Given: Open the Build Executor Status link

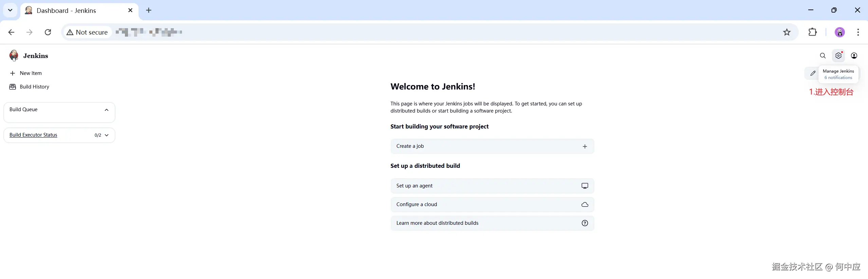Looking at the screenshot, I should point(33,135).
